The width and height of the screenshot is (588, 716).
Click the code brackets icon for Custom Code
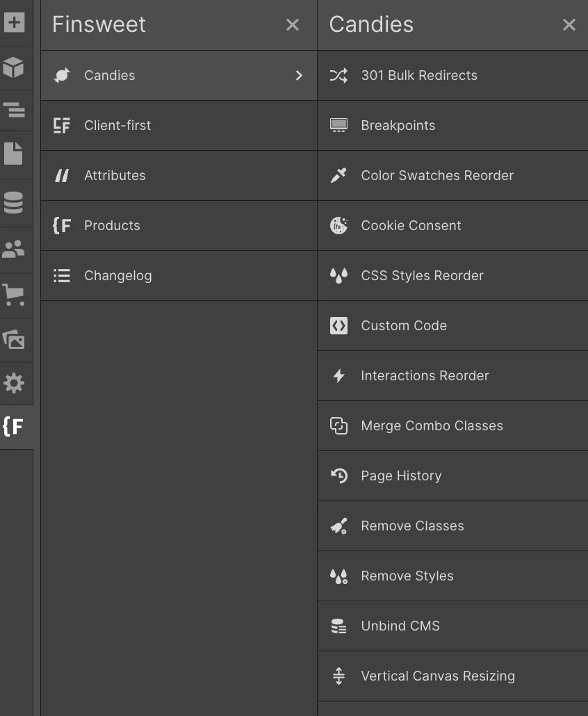point(338,325)
